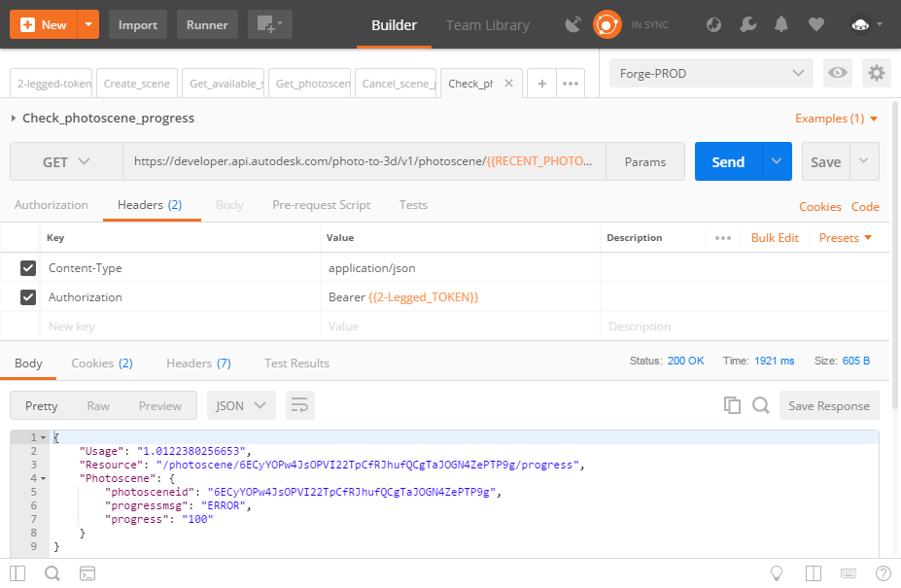901x588 pixels.
Task: Open the GET method dropdown
Action: coord(66,161)
